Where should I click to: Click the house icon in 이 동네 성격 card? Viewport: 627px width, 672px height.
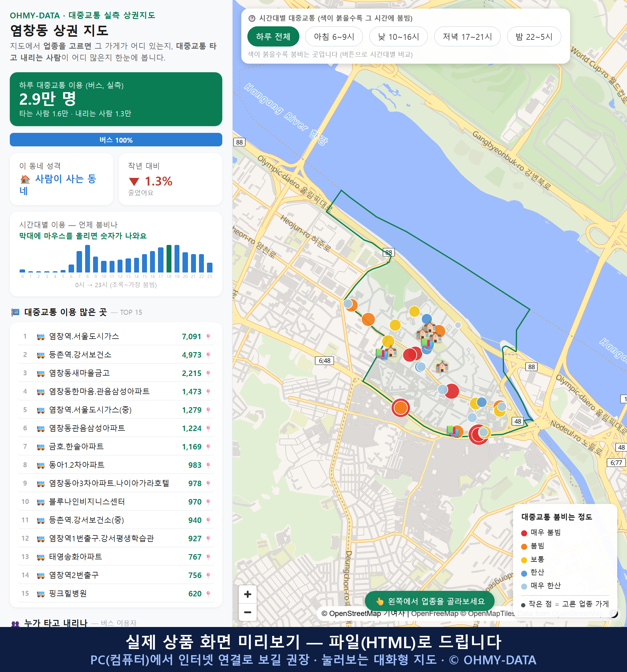coord(25,179)
